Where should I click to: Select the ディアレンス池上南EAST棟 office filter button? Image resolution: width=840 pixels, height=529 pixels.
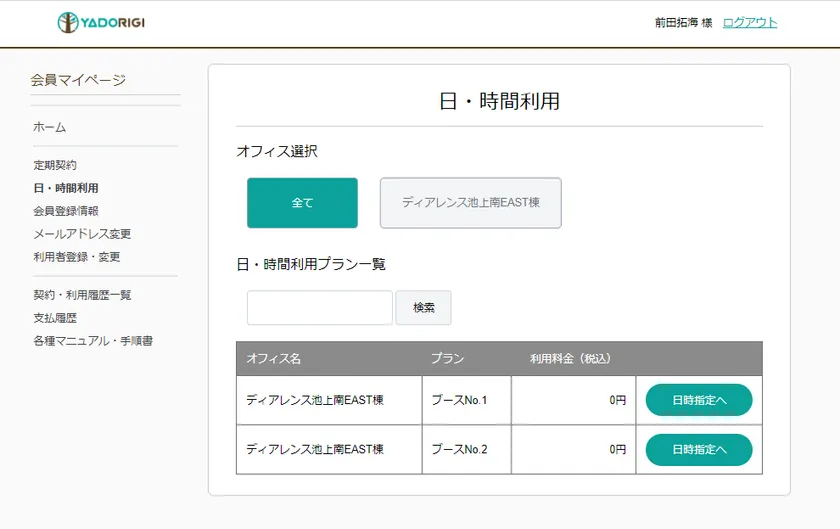470,203
